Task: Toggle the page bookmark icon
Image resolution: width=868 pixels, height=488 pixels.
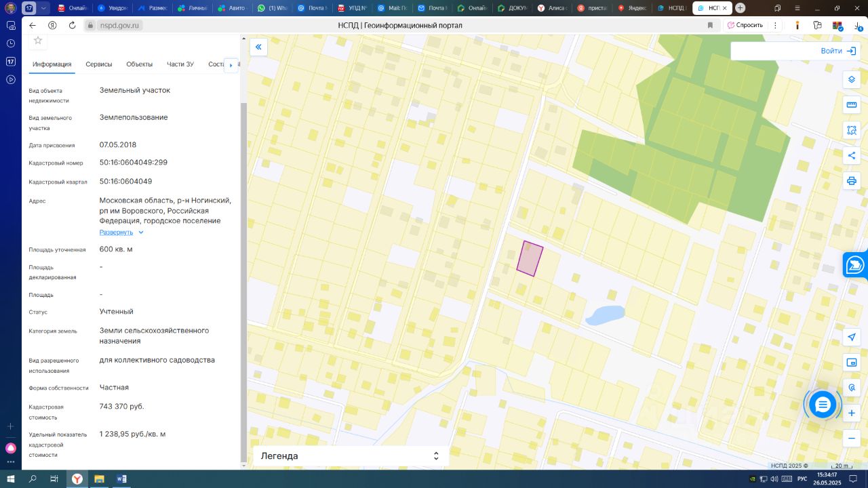Action: click(710, 25)
